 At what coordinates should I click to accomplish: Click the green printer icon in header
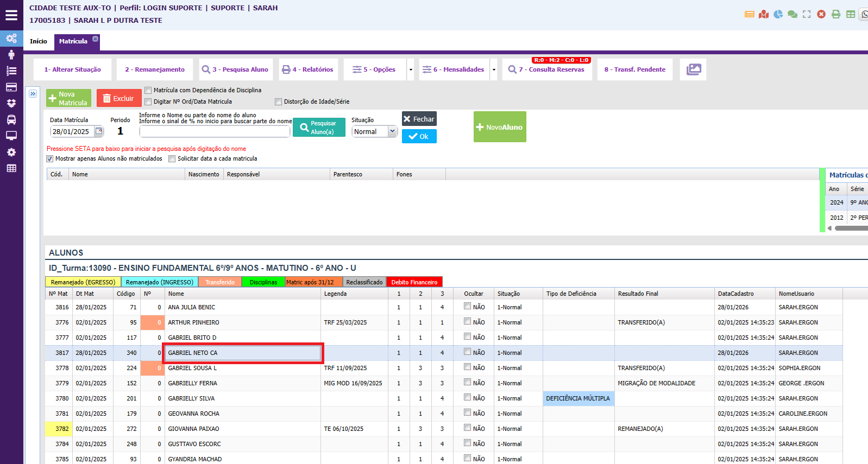coord(836,14)
